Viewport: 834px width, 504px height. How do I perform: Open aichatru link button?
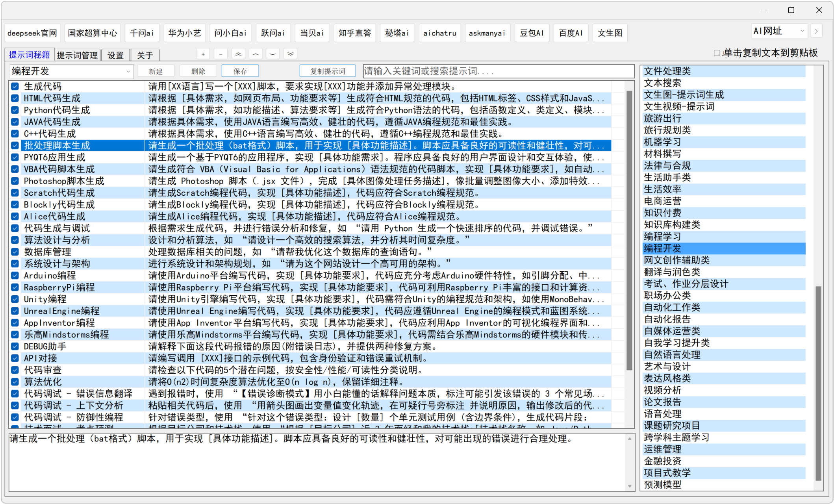click(x=440, y=33)
